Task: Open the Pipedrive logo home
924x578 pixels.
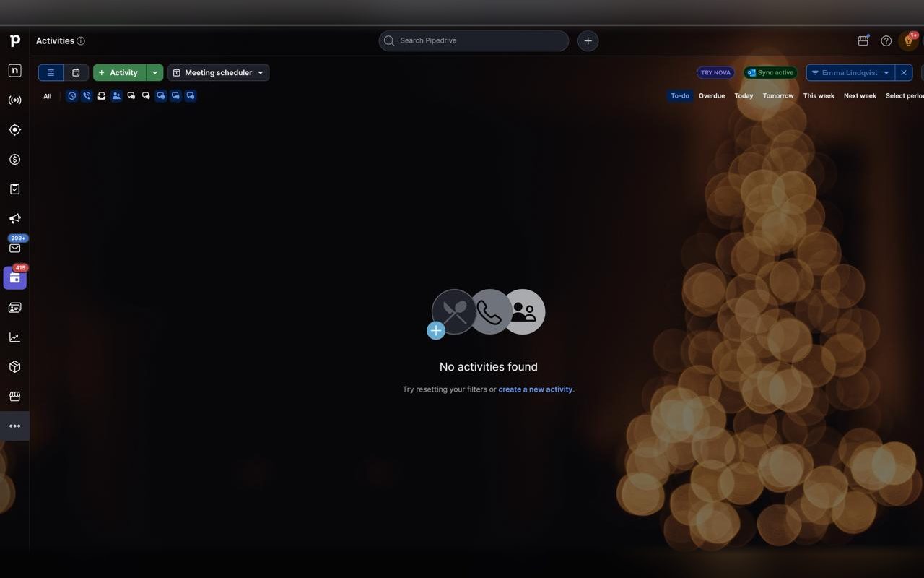Action: tap(14, 41)
